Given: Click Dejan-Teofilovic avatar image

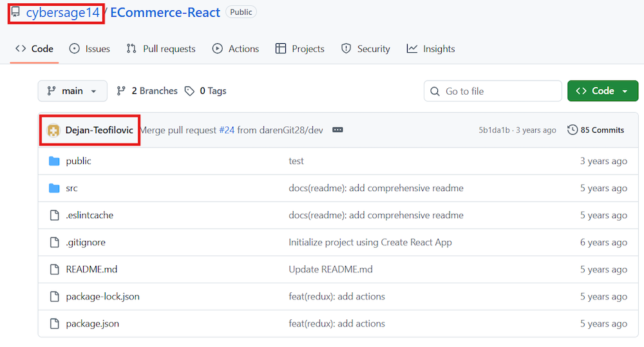Looking at the screenshot, I should click(x=53, y=130).
